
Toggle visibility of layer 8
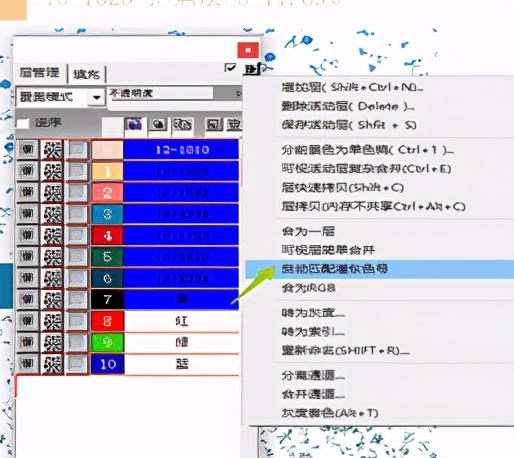[x=27, y=321]
